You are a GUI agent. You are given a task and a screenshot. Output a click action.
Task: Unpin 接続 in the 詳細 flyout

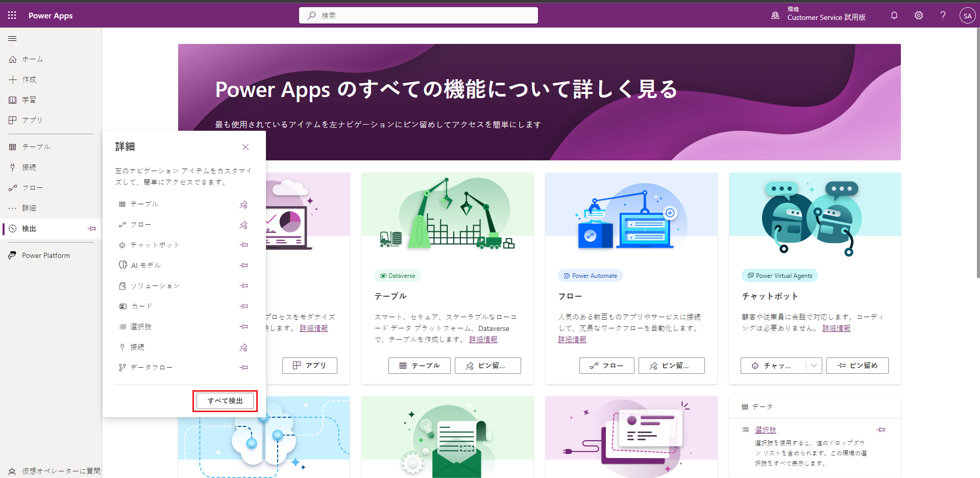[244, 347]
